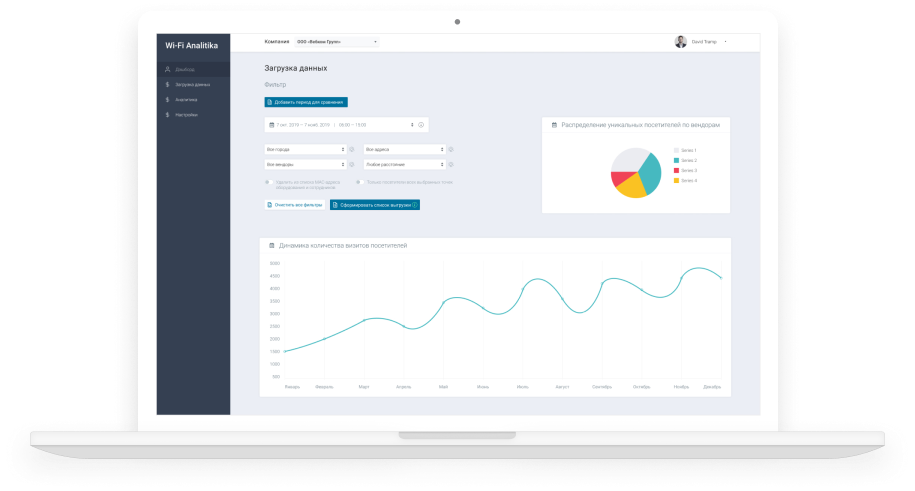915x491 pixels.
Task: Click the info icon next to Все адреса
Action: (x=451, y=149)
